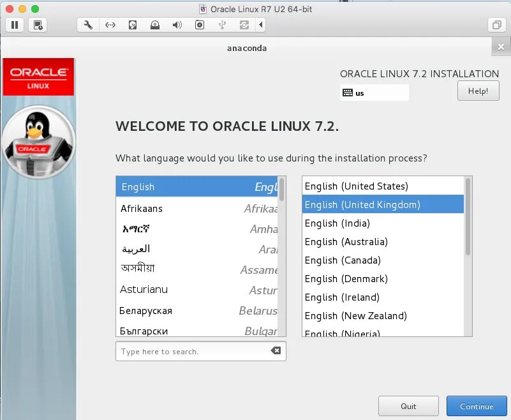Click the VM document icon in title bar
Screen dimensions: 511x420
pyautogui.click(x=203, y=9)
